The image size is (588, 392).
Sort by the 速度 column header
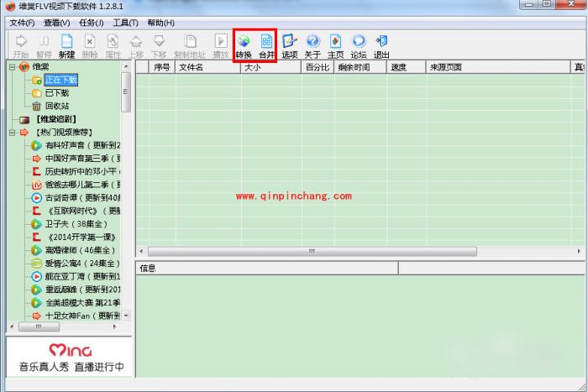406,67
